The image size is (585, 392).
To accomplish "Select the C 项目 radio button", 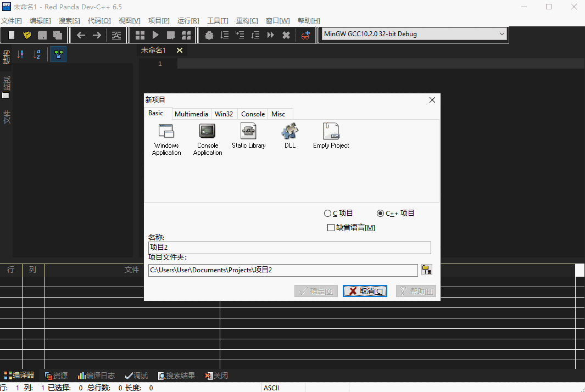I will [x=327, y=213].
